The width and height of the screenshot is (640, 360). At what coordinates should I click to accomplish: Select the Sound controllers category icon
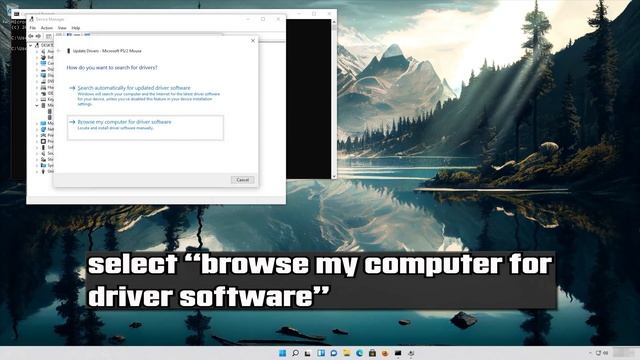point(43,153)
